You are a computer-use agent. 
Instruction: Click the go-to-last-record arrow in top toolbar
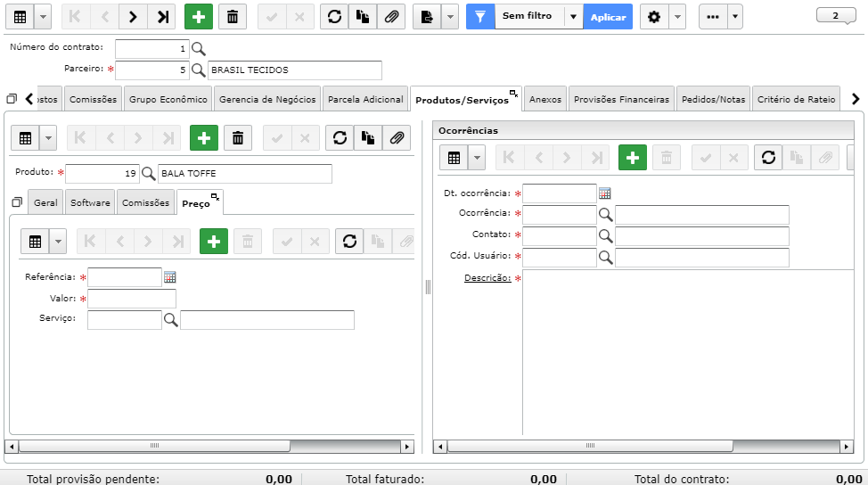click(162, 17)
